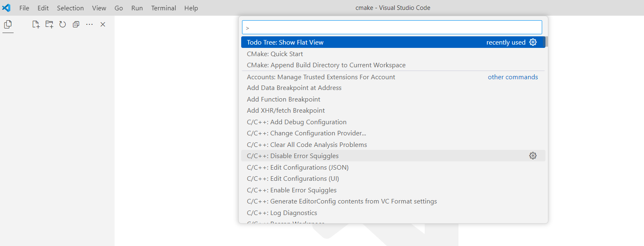Click the VS Code logo icon

click(x=7, y=8)
